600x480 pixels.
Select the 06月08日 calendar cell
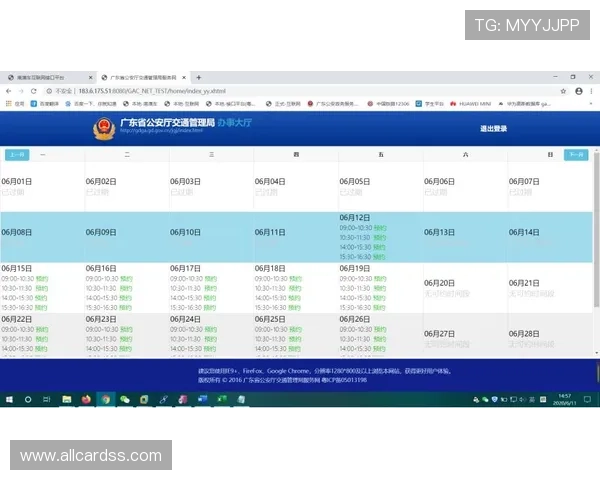[x=42, y=237]
